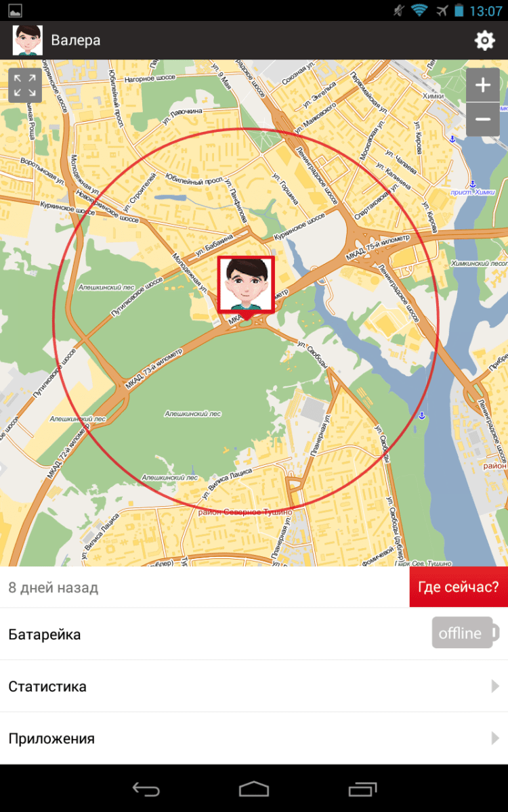Tap the Android home navigation icon
Viewport: 508px width, 812px height.
click(x=254, y=789)
